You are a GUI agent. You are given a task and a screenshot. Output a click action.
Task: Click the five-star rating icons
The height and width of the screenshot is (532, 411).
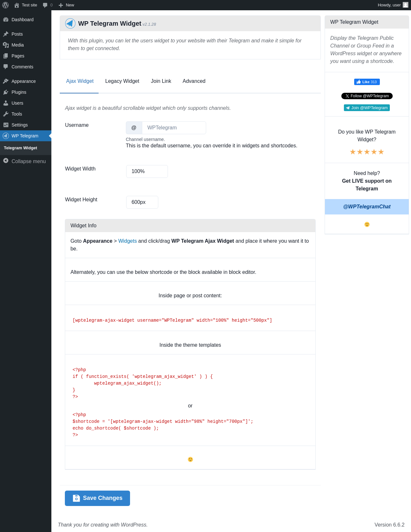click(367, 152)
